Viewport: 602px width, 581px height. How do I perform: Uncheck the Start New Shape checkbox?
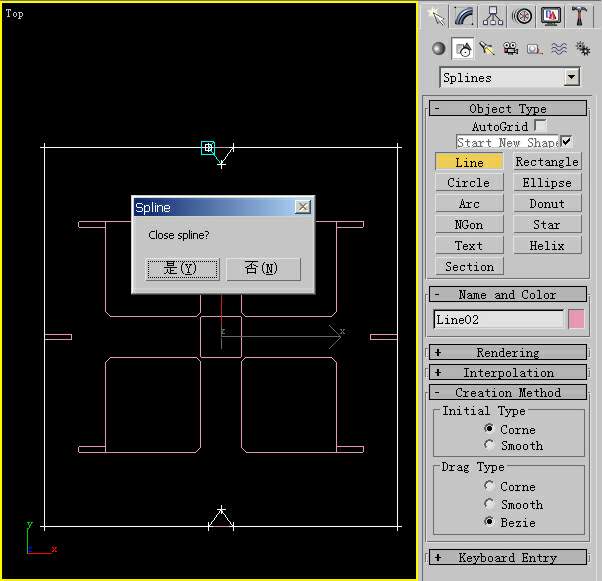click(567, 142)
